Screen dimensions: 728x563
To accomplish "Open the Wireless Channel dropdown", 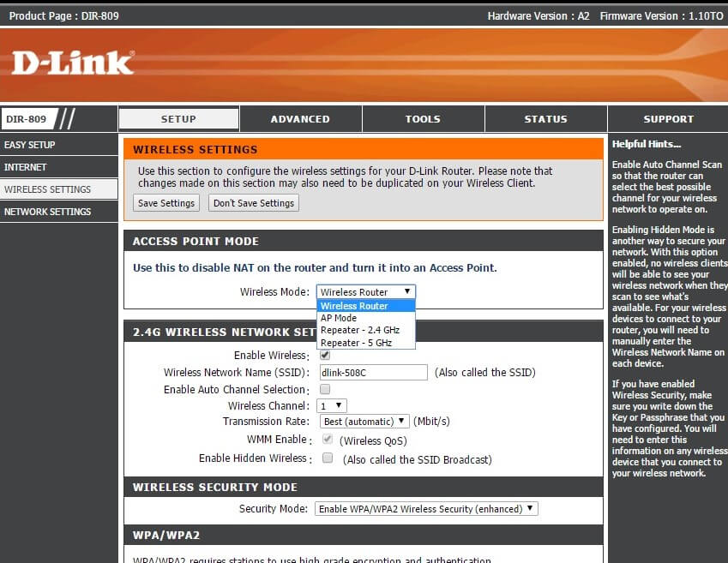I will [x=332, y=406].
